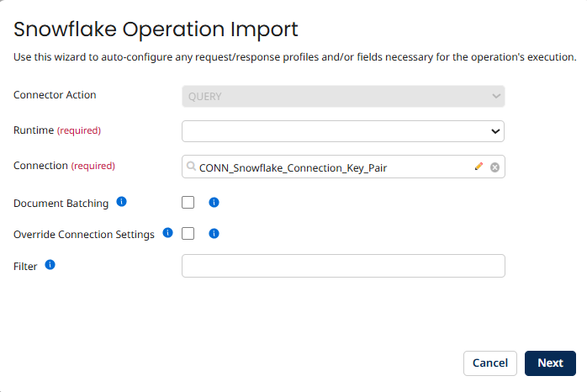Click the Connector Action chevron arrow
587x392 pixels.
[x=496, y=96]
